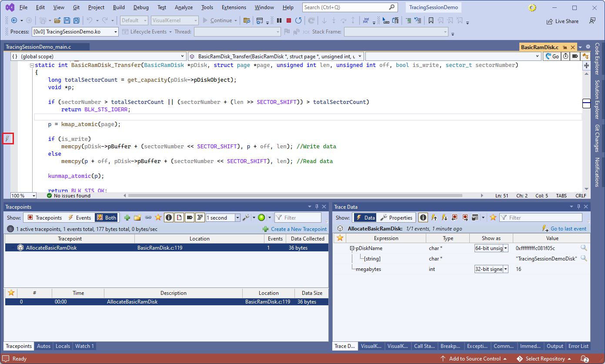
Task: Click the 'Create a New Tracepoint' link
Action: click(298, 229)
